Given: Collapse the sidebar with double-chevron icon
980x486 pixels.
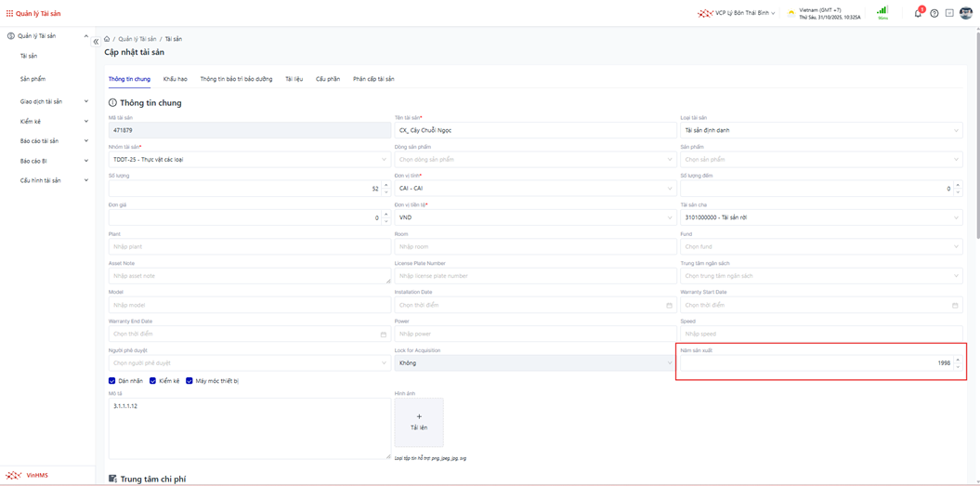Looking at the screenshot, I should 96,42.
